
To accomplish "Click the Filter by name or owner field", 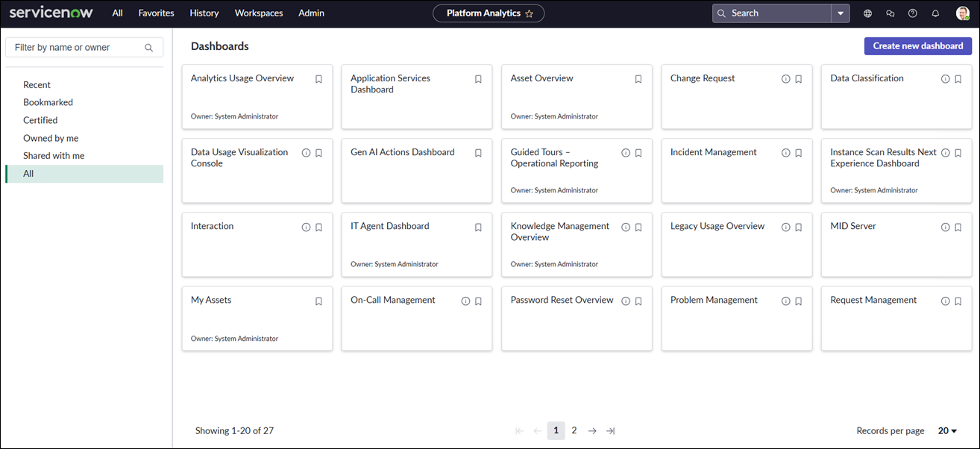I will click(75, 48).
